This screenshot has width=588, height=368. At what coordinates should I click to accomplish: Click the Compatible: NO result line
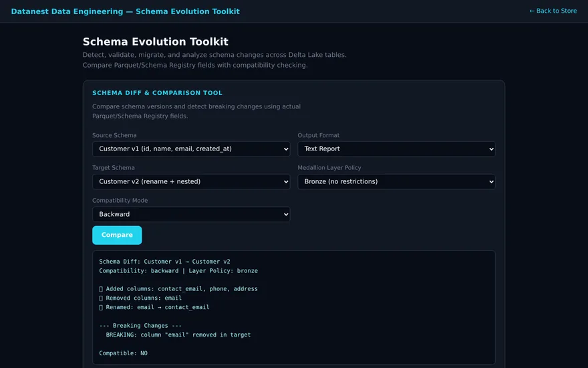click(124, 353)
